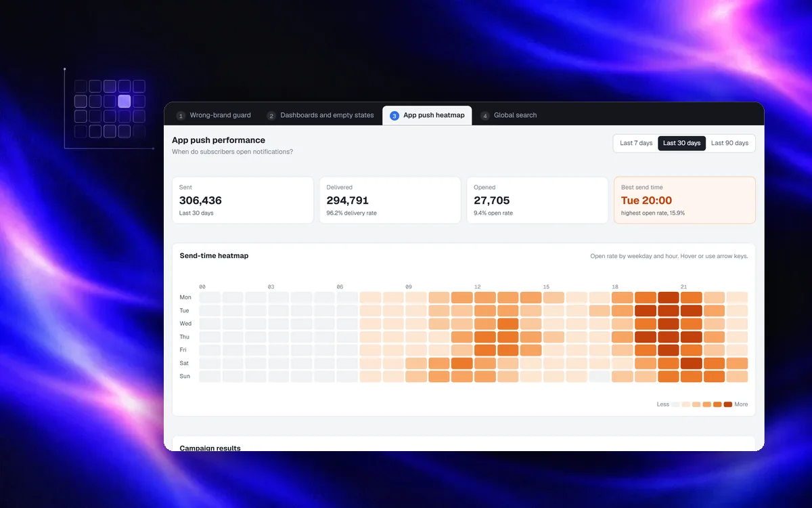Click the 00 hour column label
Screen dimensions: 812x508
pyautogui.click(x=202, y=287)
